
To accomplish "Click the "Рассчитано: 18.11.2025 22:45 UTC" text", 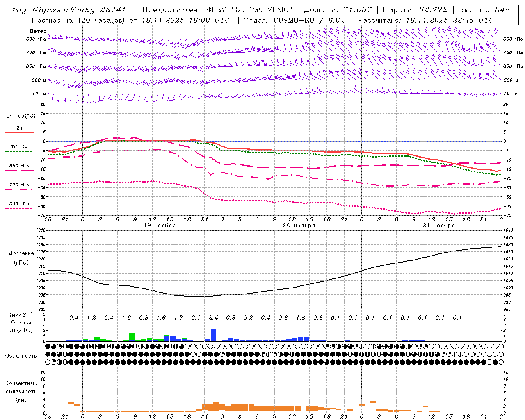I will 426,20.
